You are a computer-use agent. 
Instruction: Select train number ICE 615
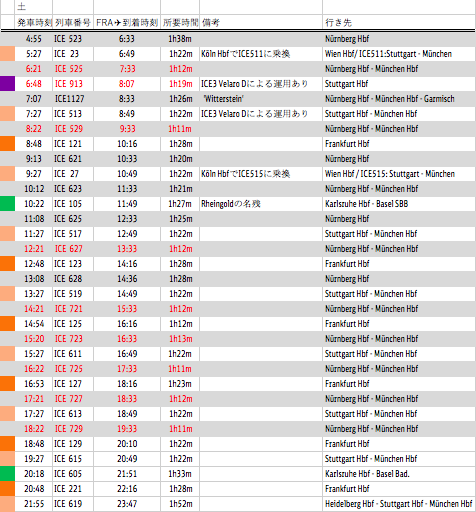click(68, 459)
